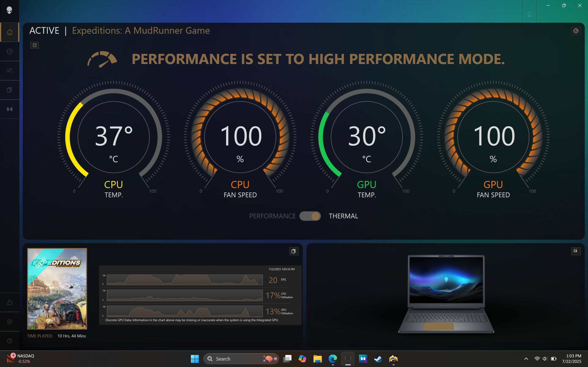Show hidden system tray icons chevron
This screenshot has width=588, height=367.
coord(526,359)
